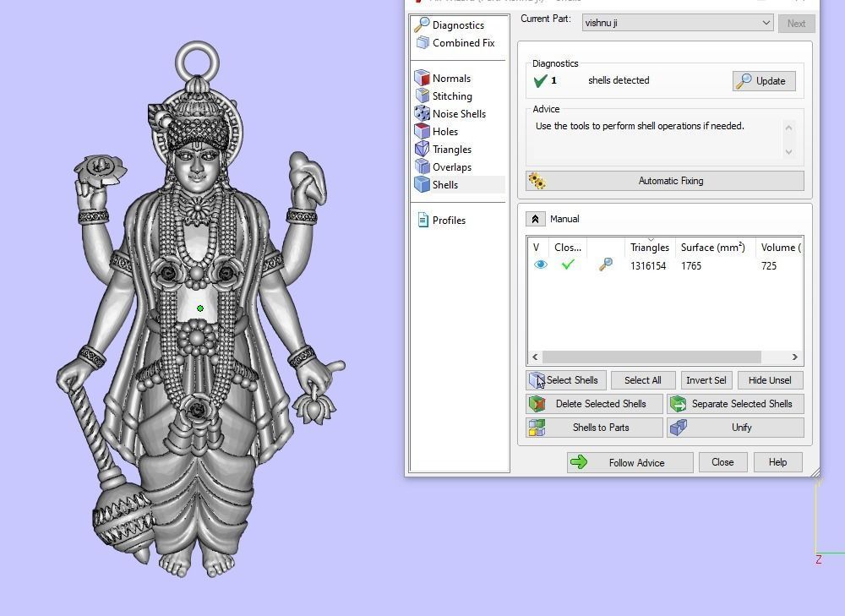The height and width of the screenshot is (616, 845).
Task: Collapse the Manual section
Action: click(x=535, y=219)
